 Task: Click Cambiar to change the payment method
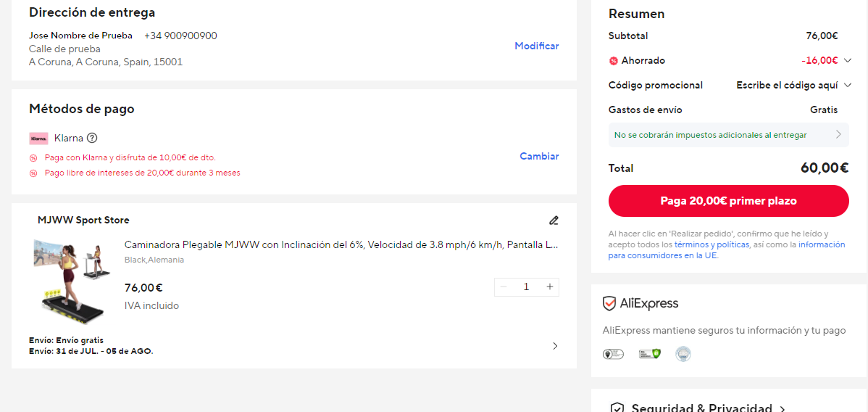(539, 157)
